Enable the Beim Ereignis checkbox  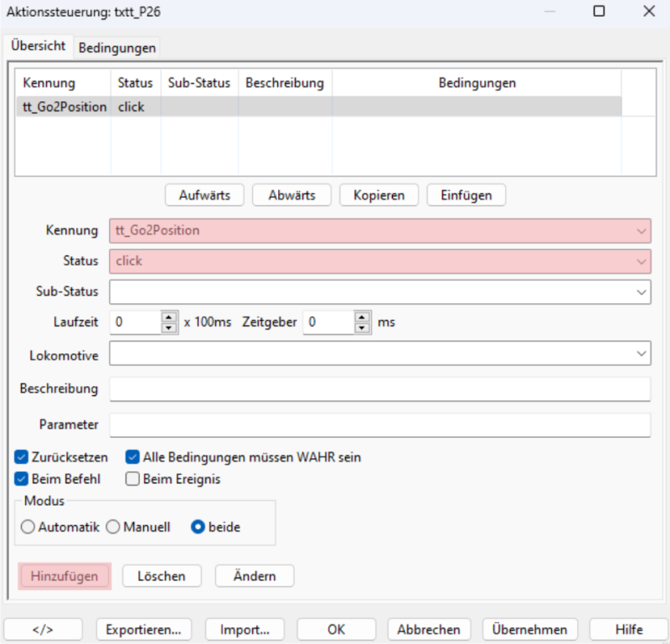click(x=132, y=479)
